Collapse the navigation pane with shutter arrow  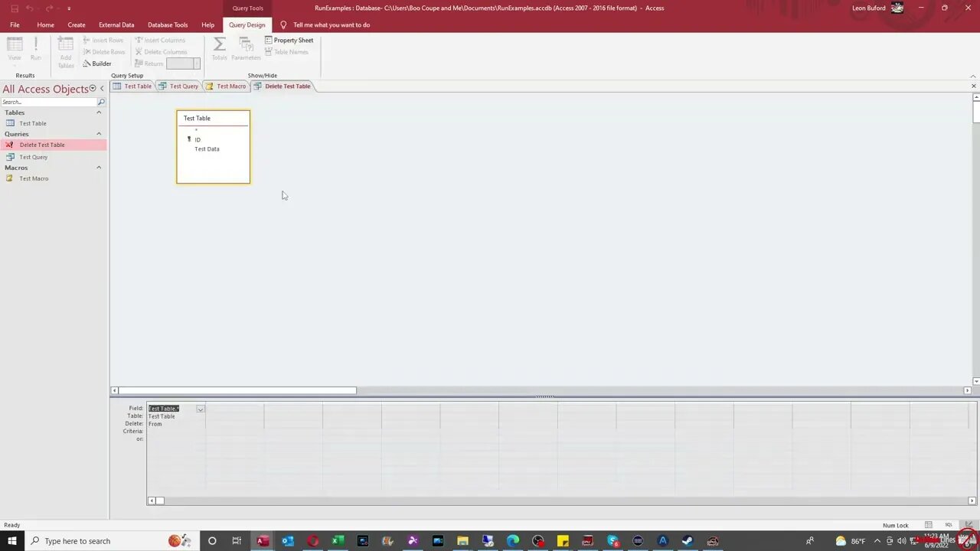102,89
